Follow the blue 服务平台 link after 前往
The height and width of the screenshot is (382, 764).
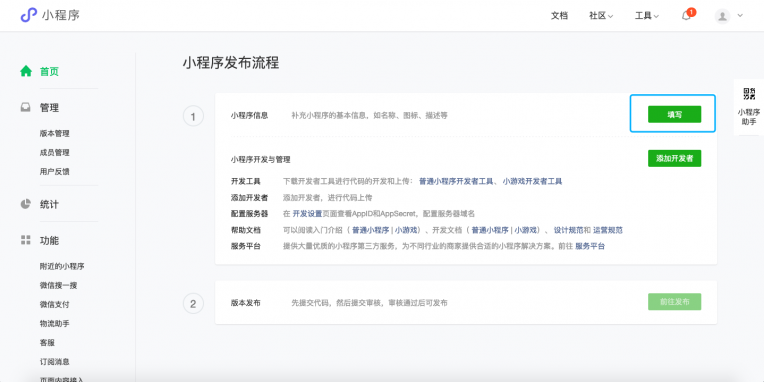point(590,247)
